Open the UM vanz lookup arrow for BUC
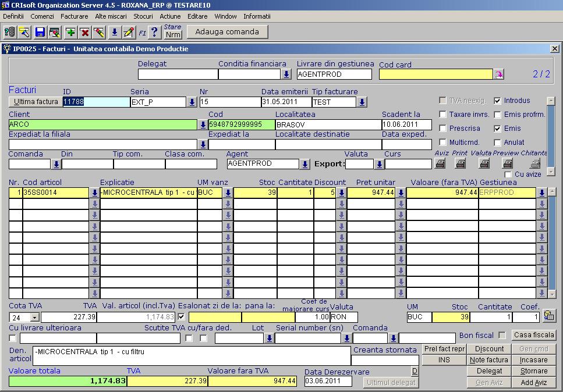 (x=228, y=193)
